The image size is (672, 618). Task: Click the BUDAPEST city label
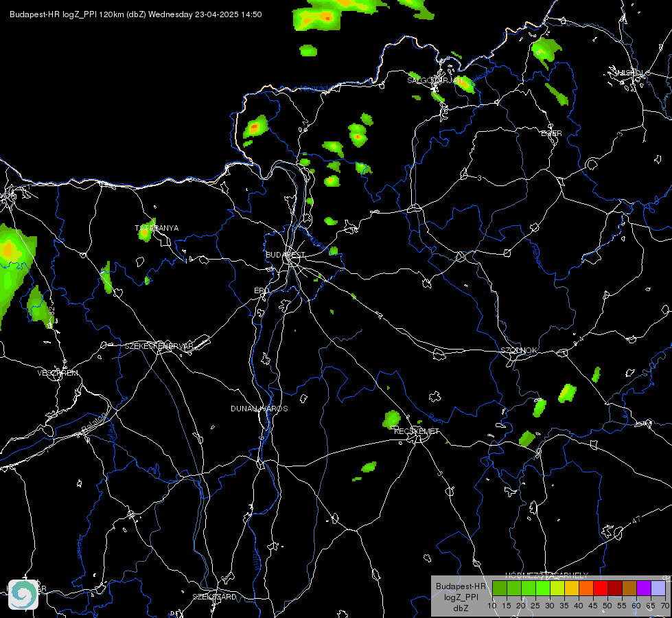coord(285,255)
